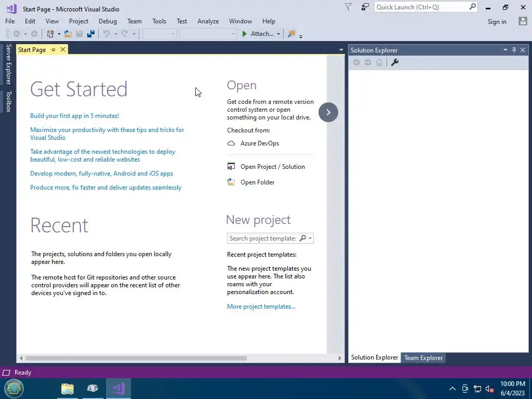Open 'Produce more, fix faster' link

pos(105,187)
